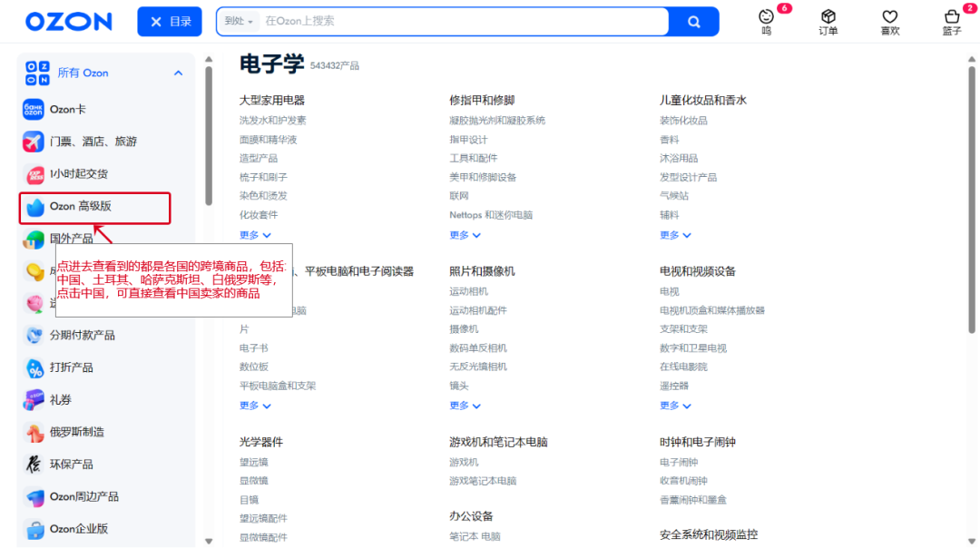The height and width of the screenshot is (548, 980).
Task: Open the 平板电脑盒和支架 link
Action: [278, 387]
